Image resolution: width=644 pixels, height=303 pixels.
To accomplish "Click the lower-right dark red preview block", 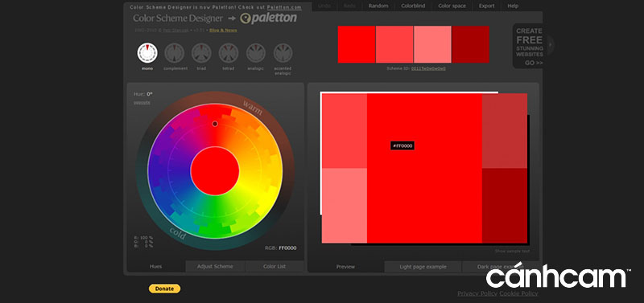I will [505, 206].
